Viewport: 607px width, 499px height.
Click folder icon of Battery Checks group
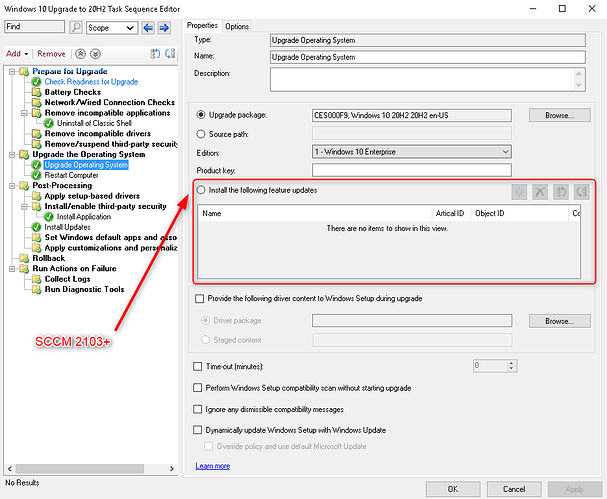click(36, 92)
